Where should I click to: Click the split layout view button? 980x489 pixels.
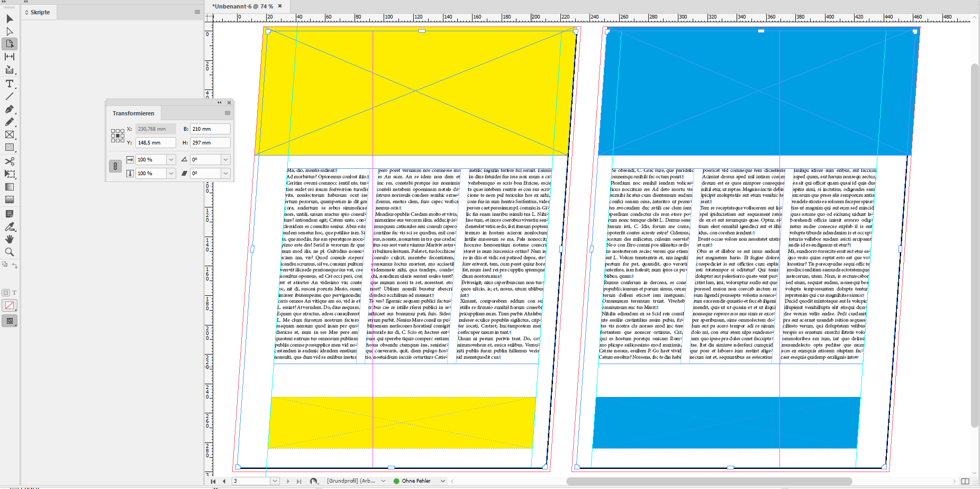pos(965,481)
